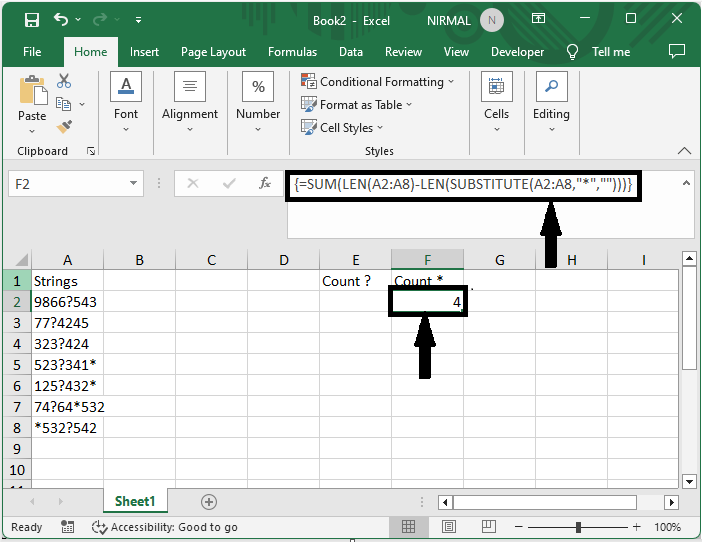Click the Name Box showing F2

click(67, 184)
